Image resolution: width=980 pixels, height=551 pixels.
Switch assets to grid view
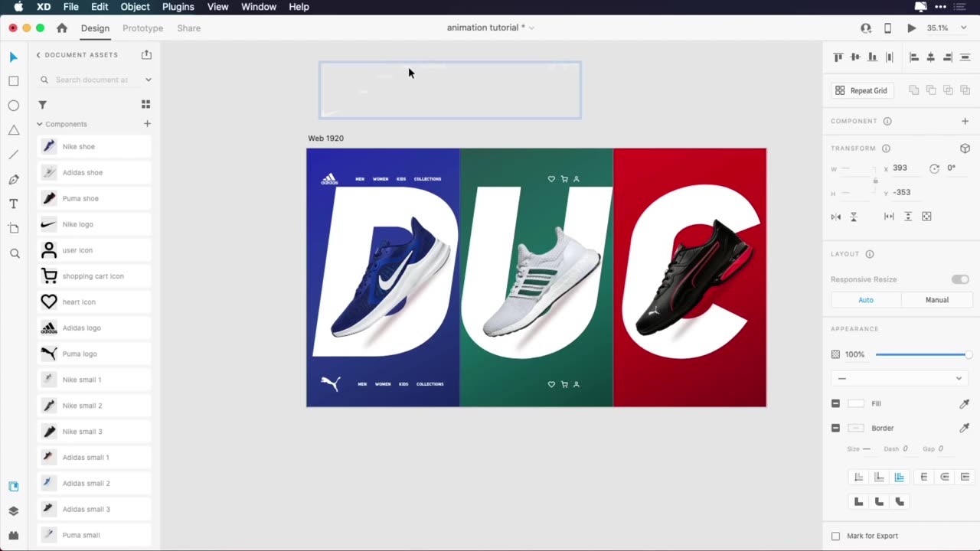145,104
